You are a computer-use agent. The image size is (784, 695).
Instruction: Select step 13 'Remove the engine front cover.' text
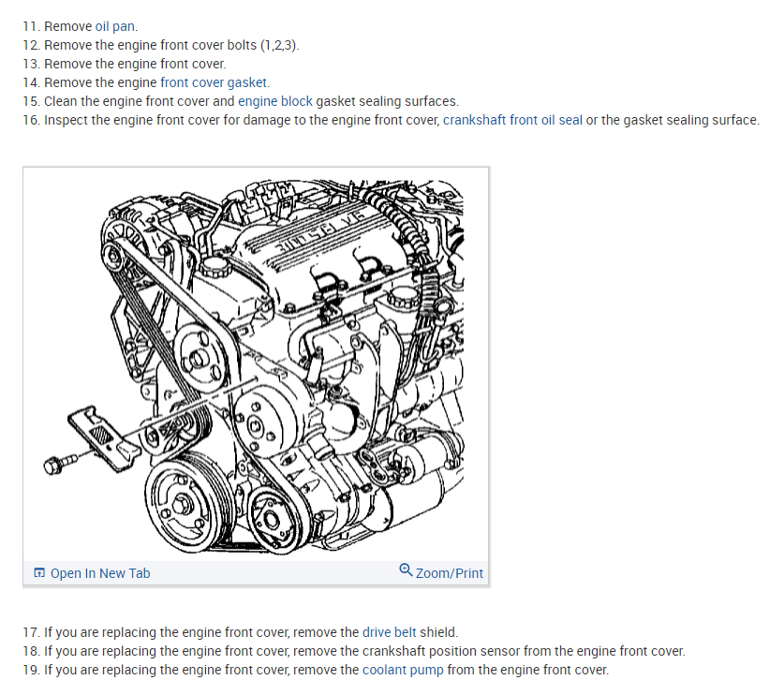[x=125, y=64]
